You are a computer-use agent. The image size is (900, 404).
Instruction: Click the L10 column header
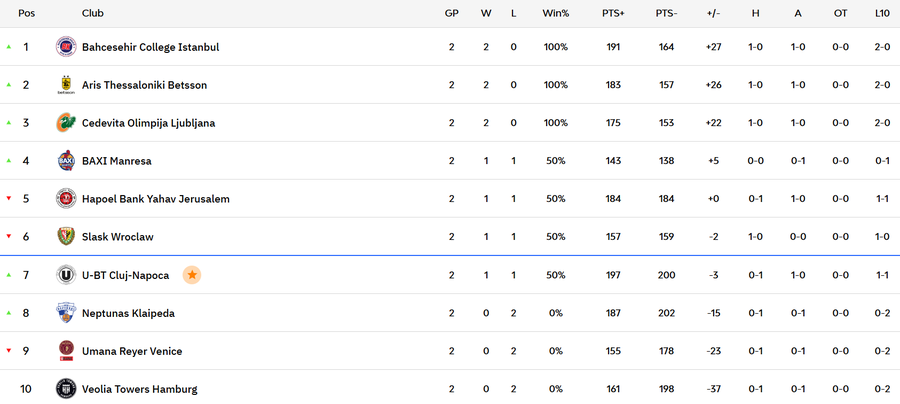(x=883, y=13)
